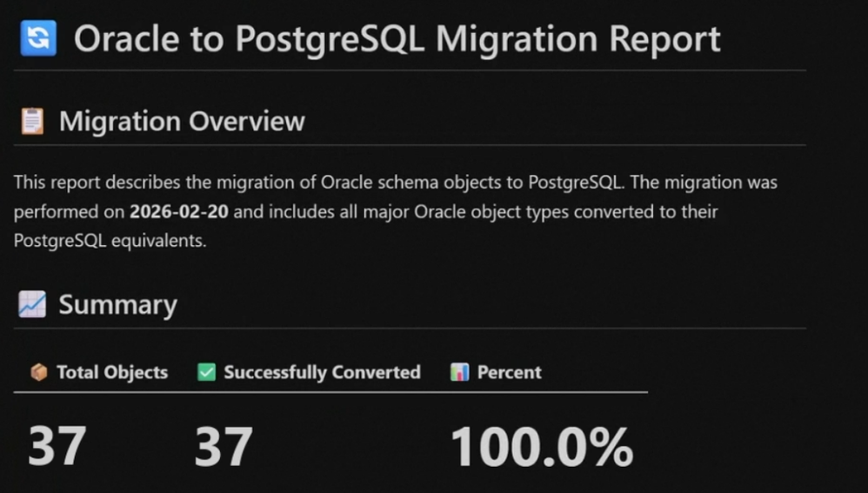
Task: Click the 100.0% percent value
Action: pos(541,447)
